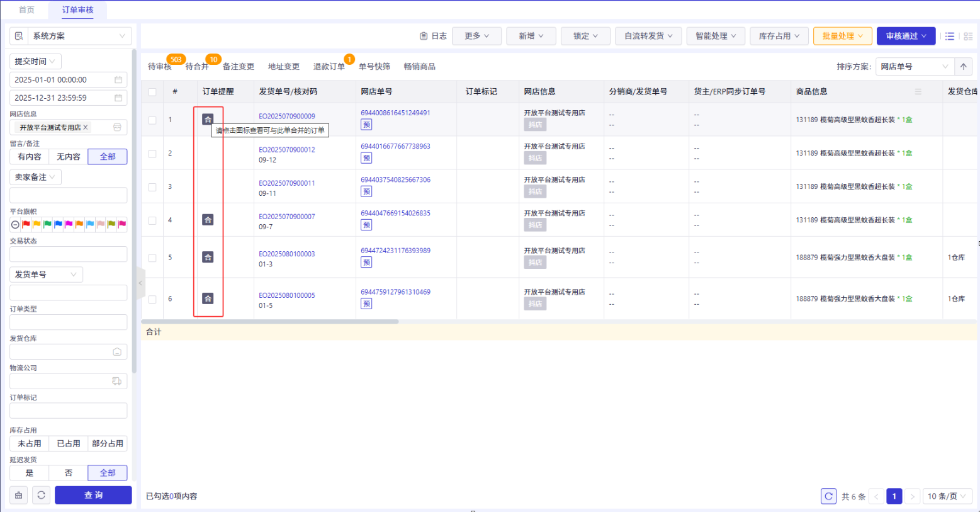Screen dimensions: 980x512
Task: Tick the select-all checkbox in table header
Action: [x=152, y=92]
